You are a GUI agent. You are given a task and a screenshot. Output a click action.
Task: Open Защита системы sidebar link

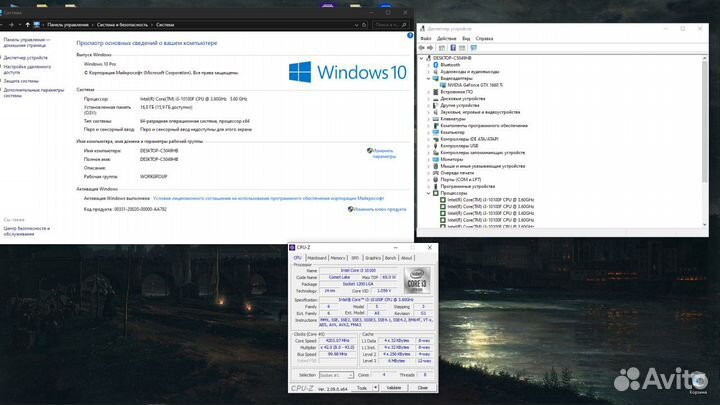pos(21,81)
